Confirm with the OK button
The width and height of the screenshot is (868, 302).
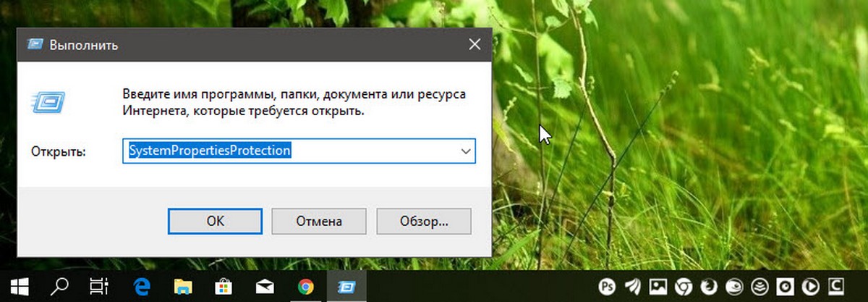coord(216,221)
